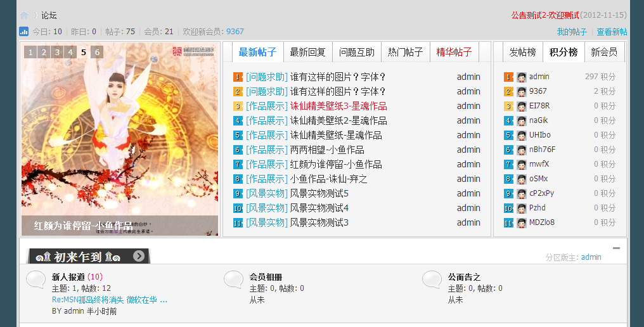Open post 诛仙精美壁纸2-星魂作品

tap(338, 120)
